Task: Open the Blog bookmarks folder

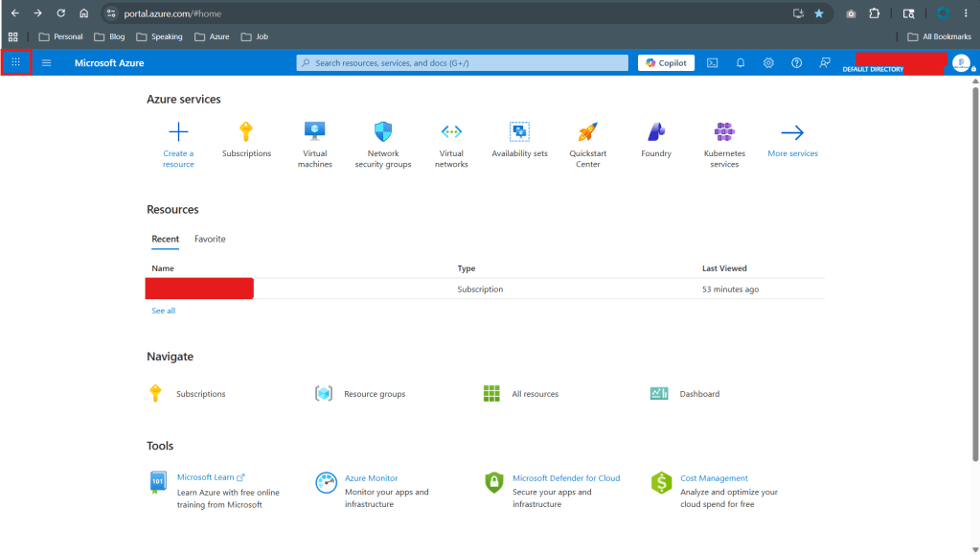Action: click(x=109, y=37)
